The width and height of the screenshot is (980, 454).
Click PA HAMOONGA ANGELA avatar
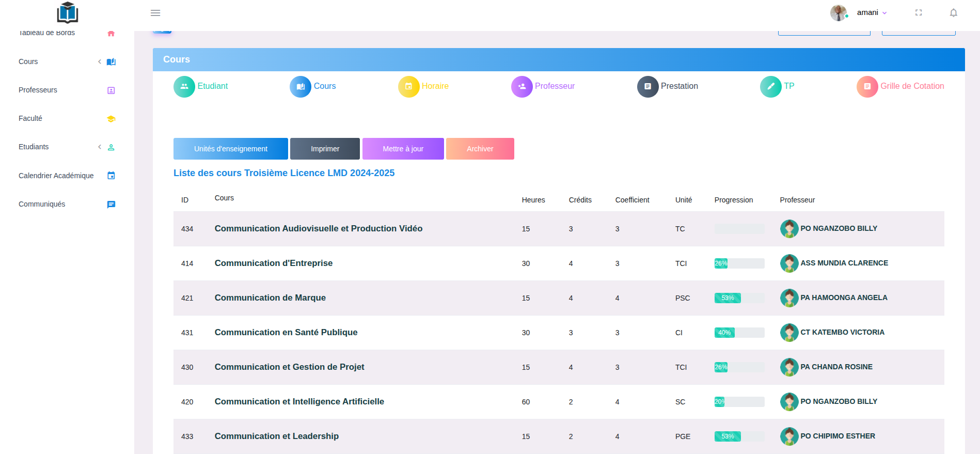click(789, 298)
